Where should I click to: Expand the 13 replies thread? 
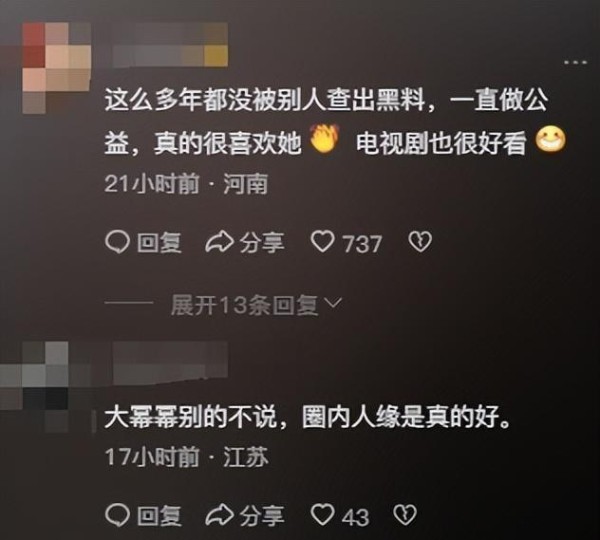pos(256,305)
